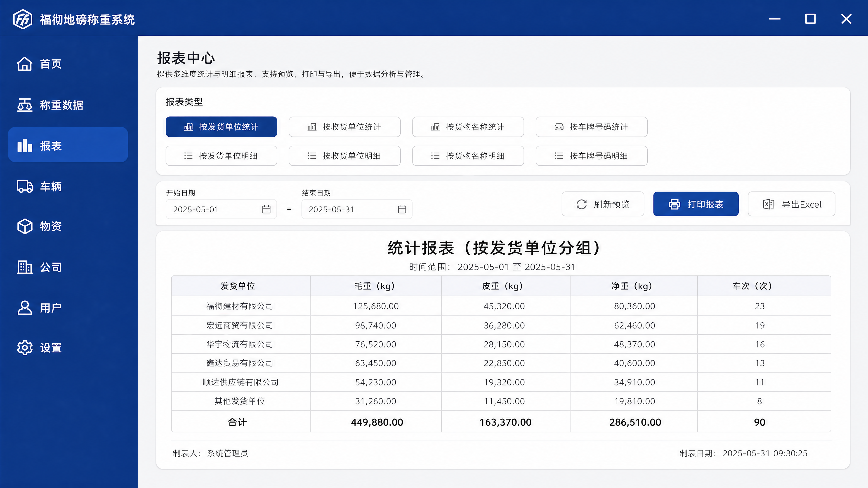Click net weight value 48,370.00
The image size is (868, 488).
[x=634, y=344]
